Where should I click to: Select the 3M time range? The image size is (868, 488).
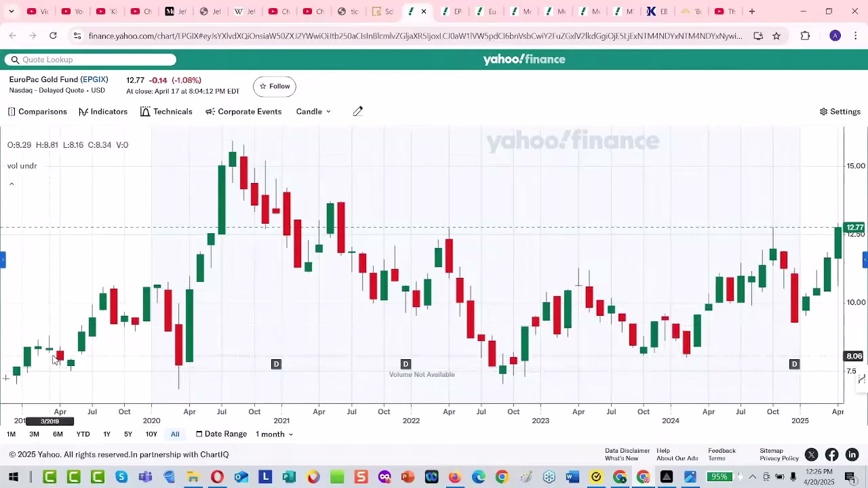click(34, 434)
